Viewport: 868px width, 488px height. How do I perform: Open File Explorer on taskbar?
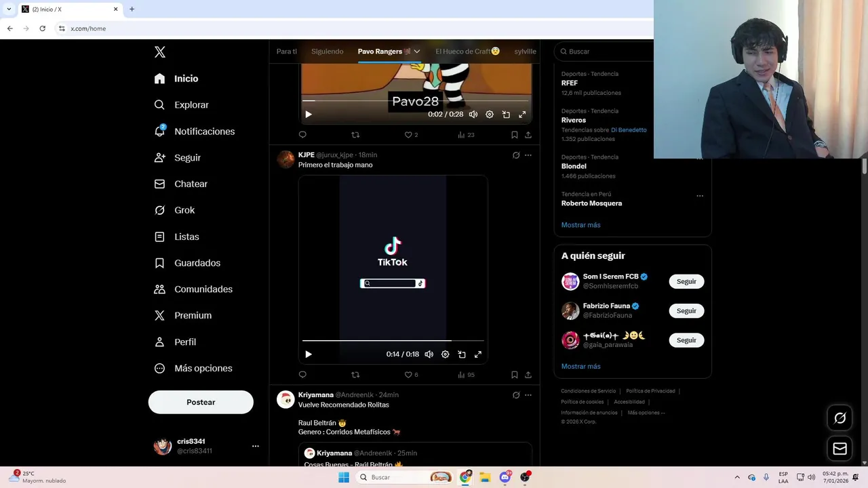pos(485,477)
